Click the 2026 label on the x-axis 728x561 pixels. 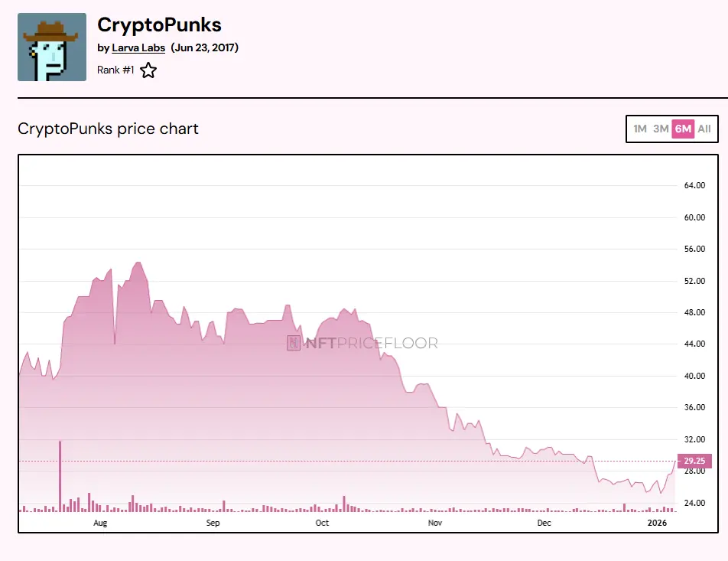click(x=658, y=523)
